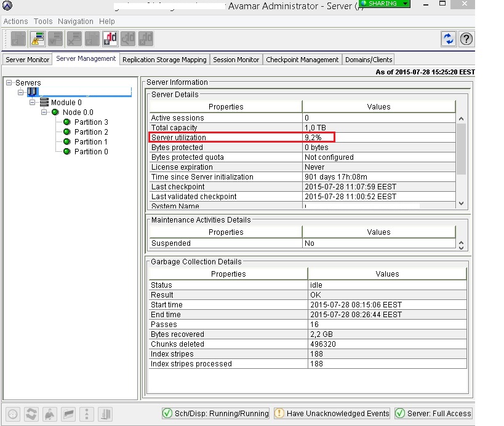The width and height of the screenshot is (504, 426).
Task: Click the Delete Data Domain toolbar icon
Action: pos(146,38)
